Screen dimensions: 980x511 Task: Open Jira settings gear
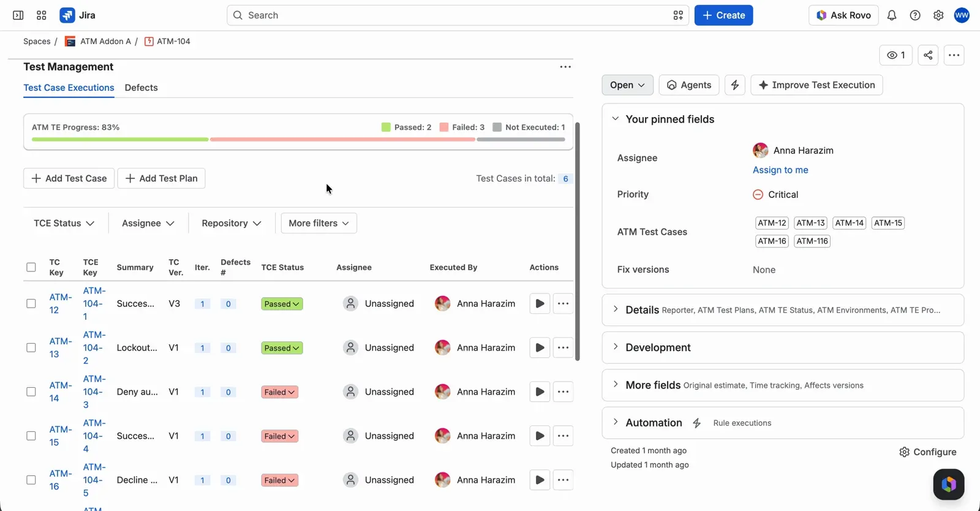pos(938,15)
